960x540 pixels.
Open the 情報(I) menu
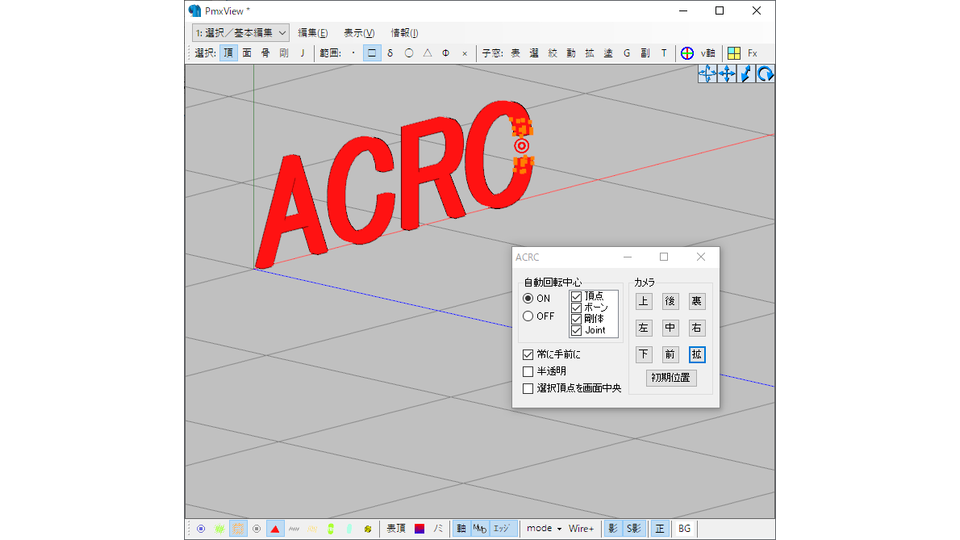coord(404,33)
